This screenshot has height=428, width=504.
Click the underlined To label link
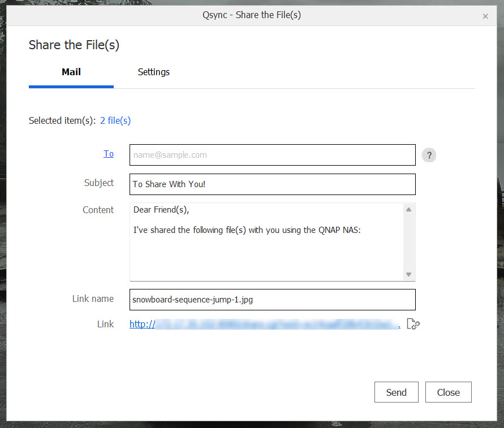(109, 153)
